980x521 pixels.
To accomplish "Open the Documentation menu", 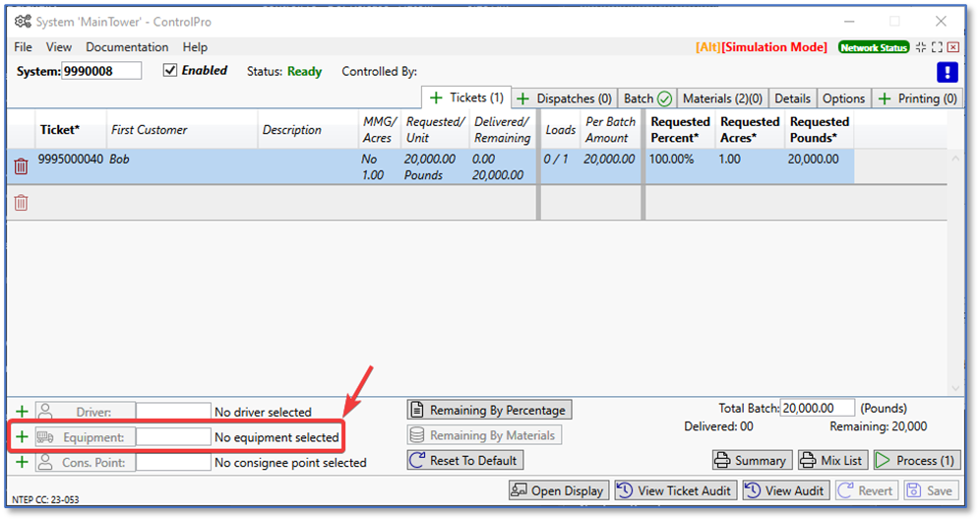I will pos(127,47).
